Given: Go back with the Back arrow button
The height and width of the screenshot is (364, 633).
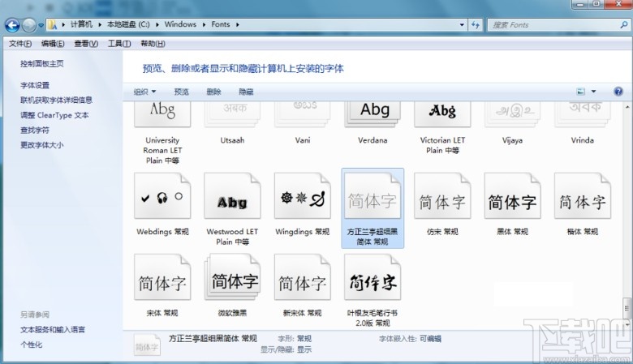Looking at the screenshot, I should (14, 25).
